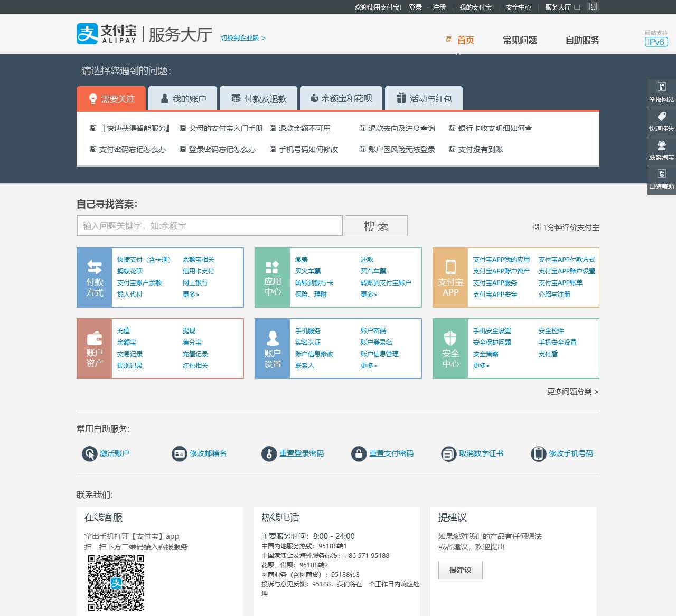Image resolution: width=676 pixels, height=616 pixels.
Task: Open 『快速获得智能服务』 link
Action: point(135,128)
